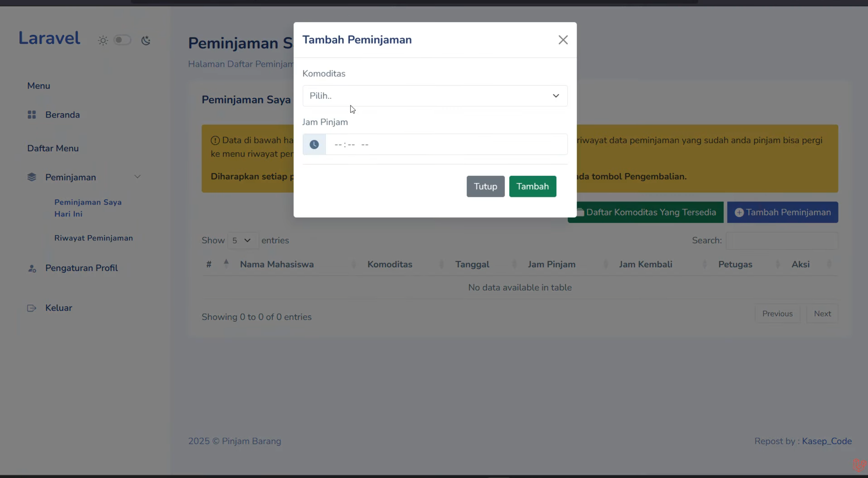Click the sun light-mode icon
Image resolution: width=868 pixels, height=478 pixels.
tap(103, 40)
